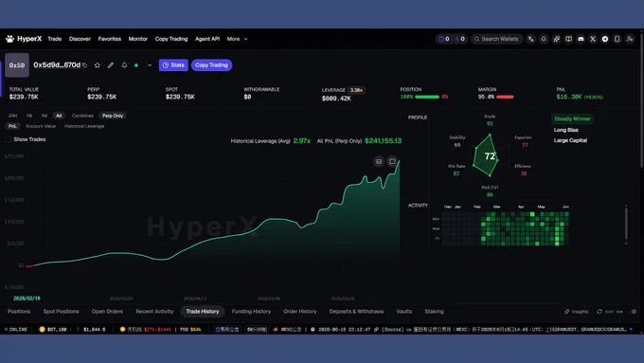Image resolution: width=644 pixels, height=363 pixels.
Task: Open the mobile device icon
Action: pos(617,39)
